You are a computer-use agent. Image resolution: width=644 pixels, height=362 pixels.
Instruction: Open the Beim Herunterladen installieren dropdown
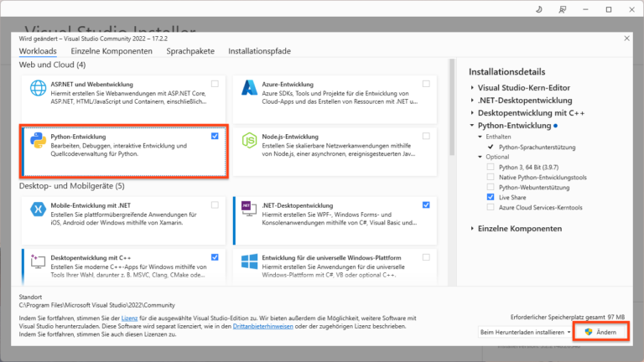click(x=525, y=332)
